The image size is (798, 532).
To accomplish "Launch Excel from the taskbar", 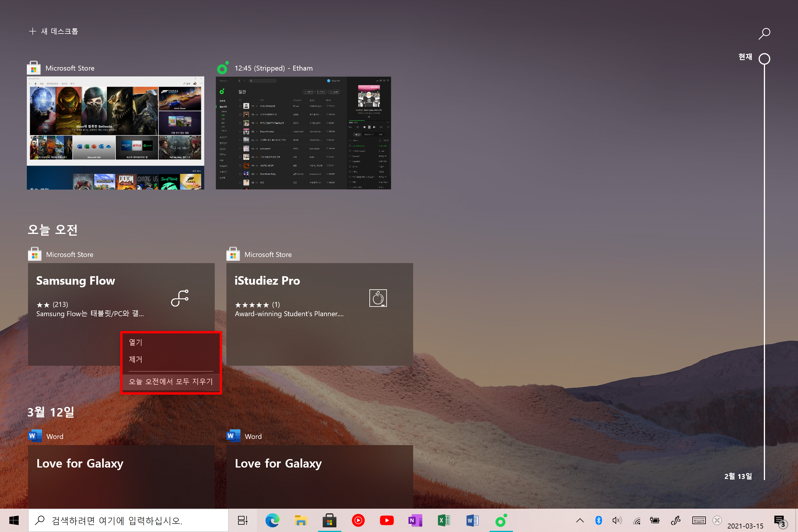I will [x=443, y=520].
